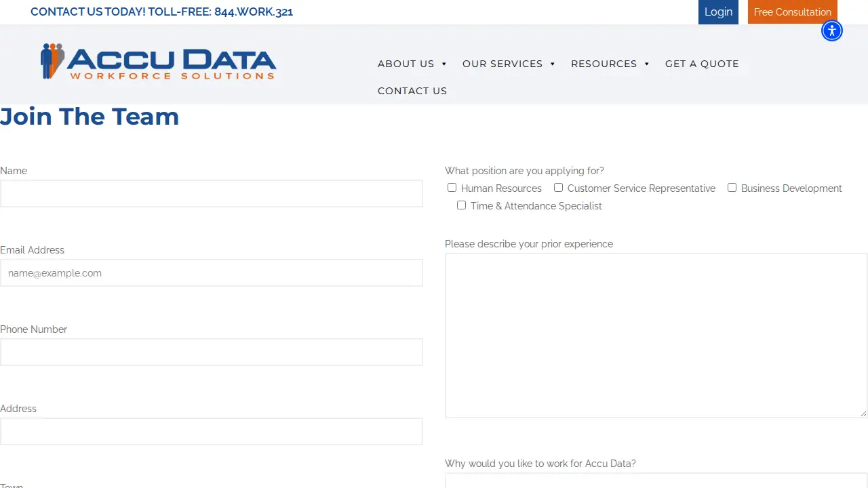Navigate to Contact Us page
This screenshot has height=488, width=868.
(412, 91)
